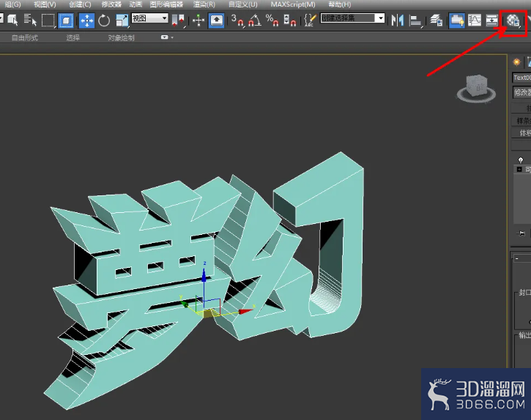
Task: Toggle the modifier stack light bulb icon
Action: click(521, 160)
